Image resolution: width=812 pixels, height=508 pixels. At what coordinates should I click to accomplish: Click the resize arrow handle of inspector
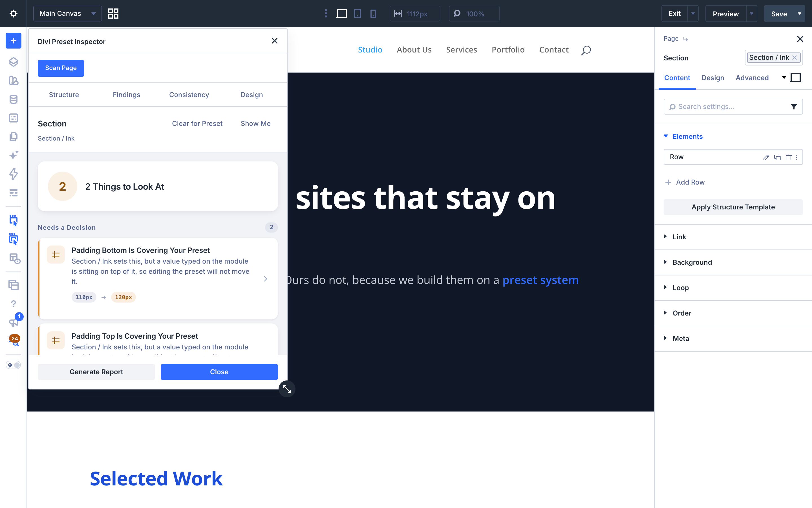pyautogui.click(x=287, y=389)
